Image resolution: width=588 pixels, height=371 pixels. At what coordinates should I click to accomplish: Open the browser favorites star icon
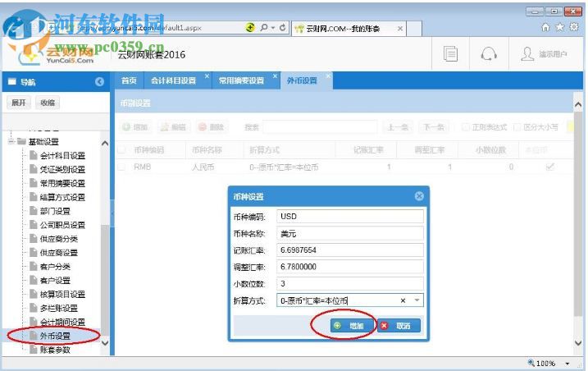tap(559, 27)
